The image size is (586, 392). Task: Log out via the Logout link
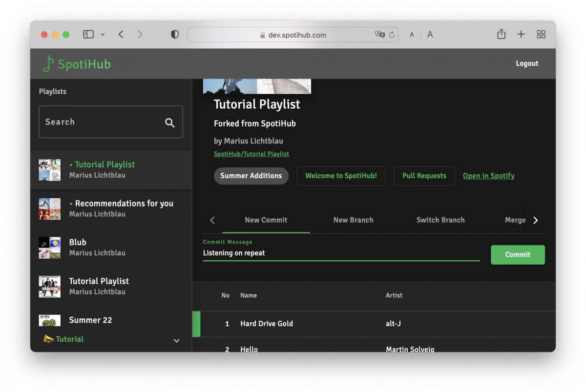(x=527, y=63)
